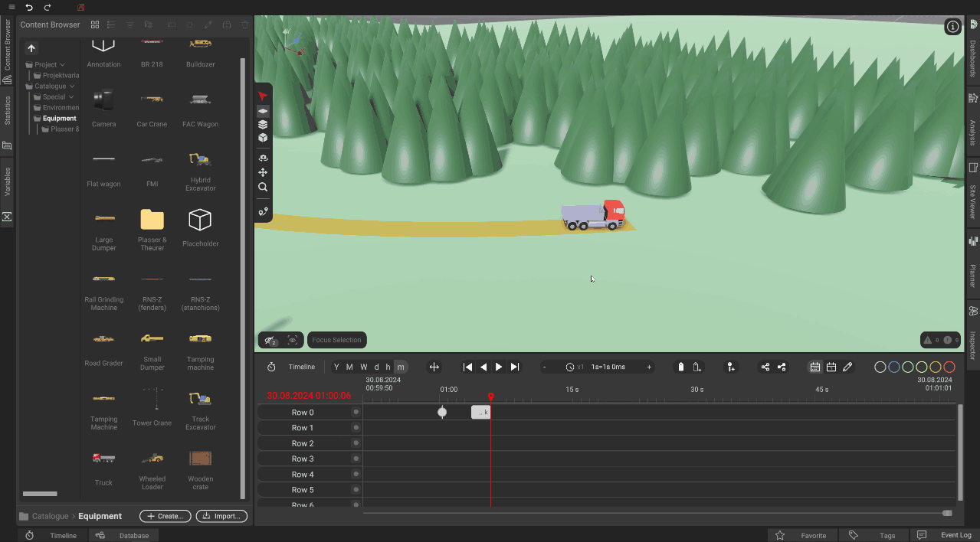980x542 pixels.
Task: Click the timeline fit-range arrows icon
Action: tap(434, 367)
